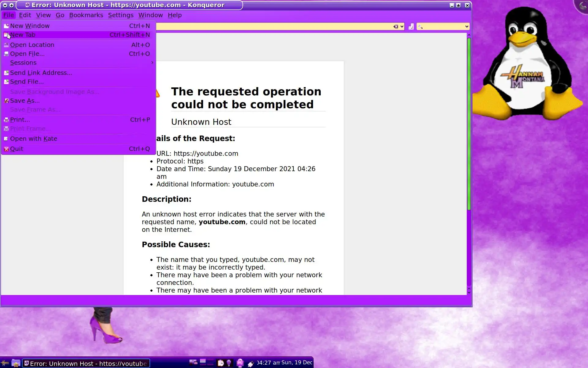Click the clock showing 04:27 am

tap(269, 363)
